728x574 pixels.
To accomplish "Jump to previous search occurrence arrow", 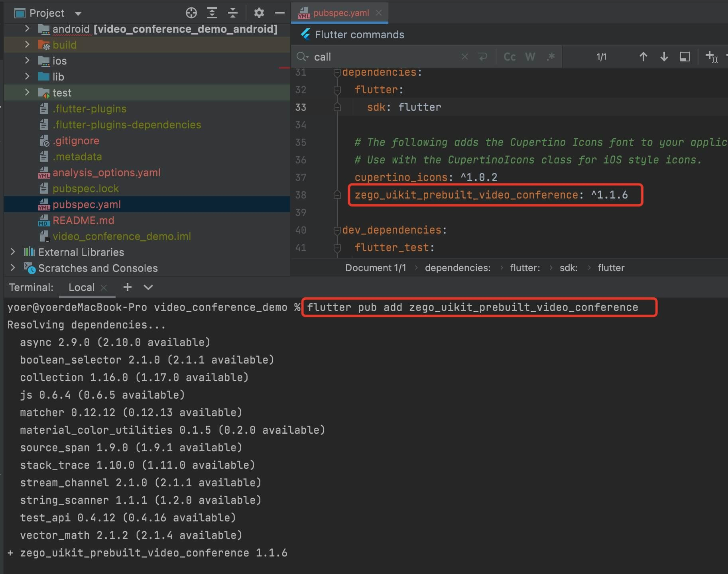I will 643,57.
